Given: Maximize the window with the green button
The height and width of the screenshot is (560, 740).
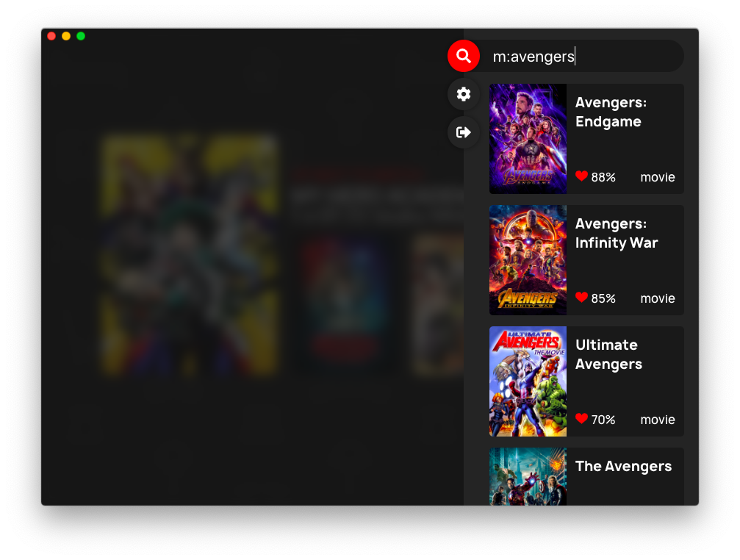Looking at the screenshot, I should [x=81, y=36].
